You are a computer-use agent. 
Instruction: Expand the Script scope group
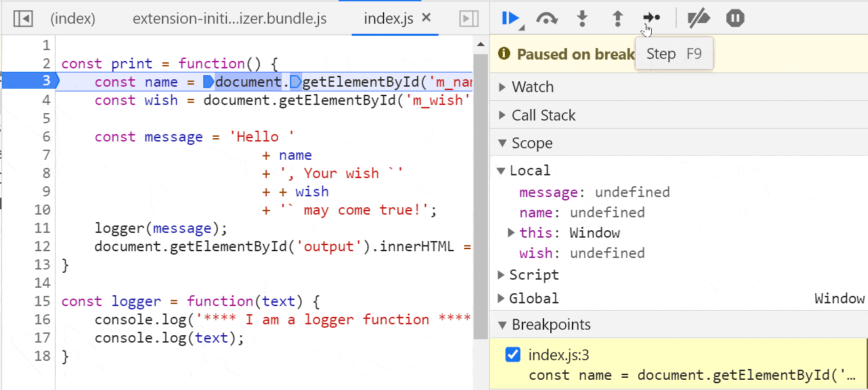coord(501,275)
